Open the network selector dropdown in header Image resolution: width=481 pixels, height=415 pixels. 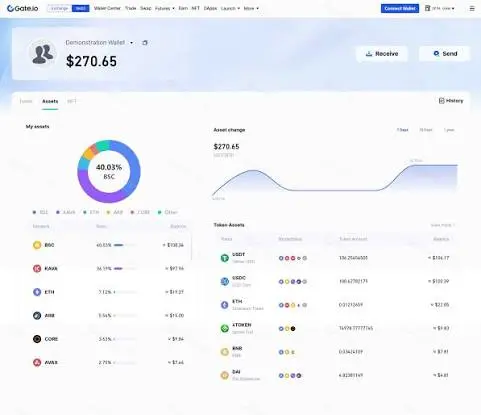click(x=440, y=8)
